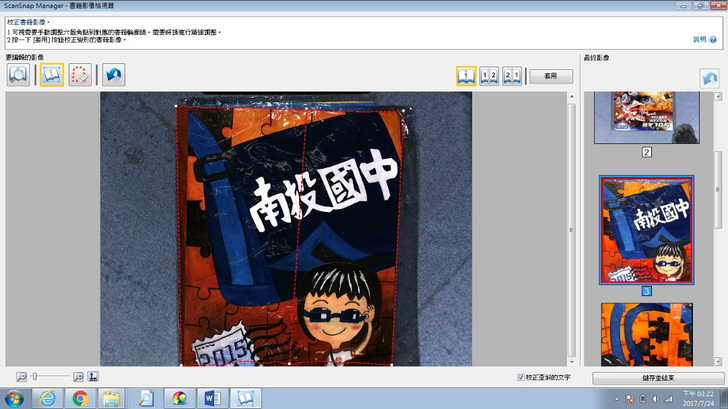Click the editing image vertical scrollbar up arrow

point(572,97)
